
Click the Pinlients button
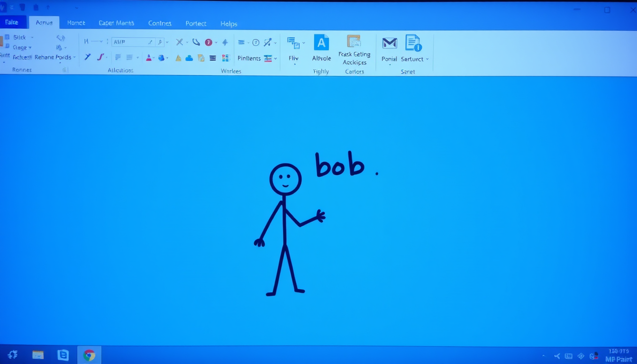coord(249,58)
